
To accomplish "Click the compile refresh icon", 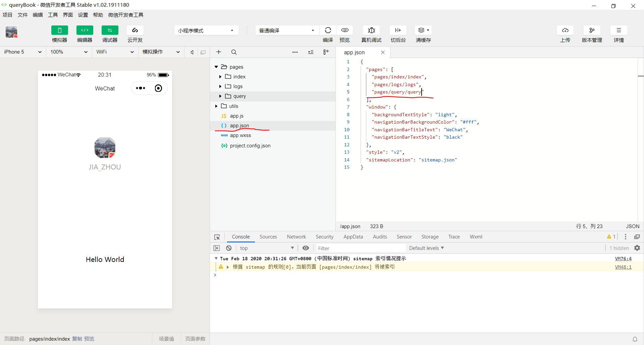I will click(x=328, y=30).
